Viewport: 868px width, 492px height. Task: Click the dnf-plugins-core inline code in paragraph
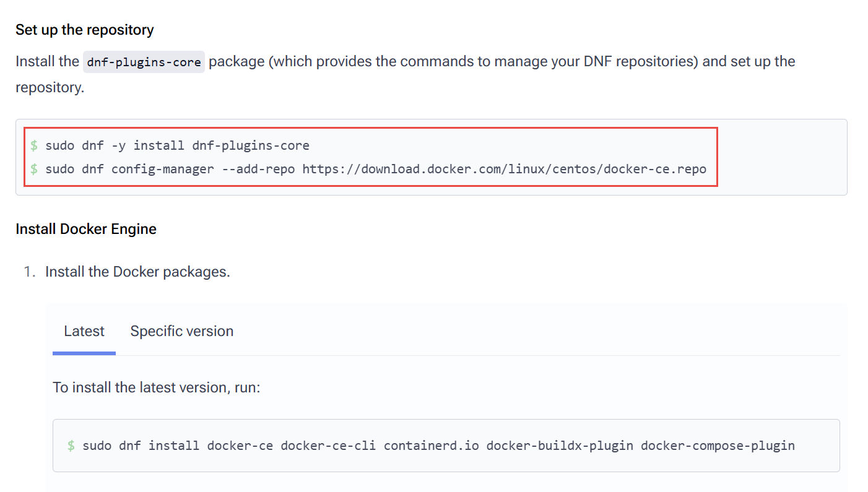(x=144, y=62)
